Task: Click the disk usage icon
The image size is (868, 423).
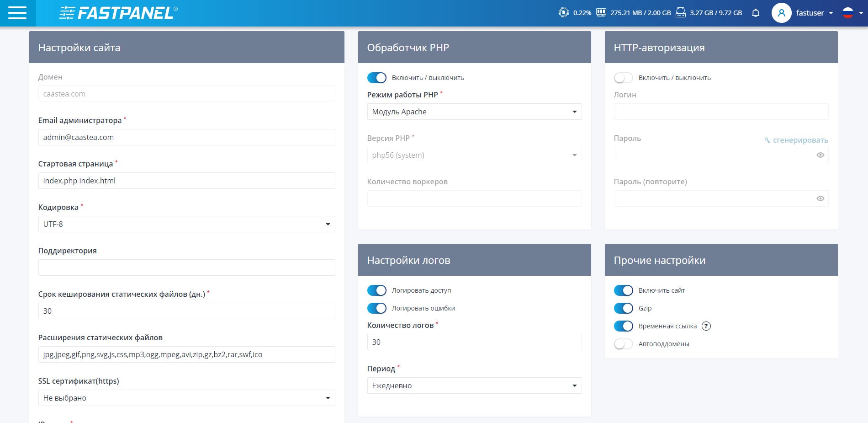Action: tap(681, 12)
